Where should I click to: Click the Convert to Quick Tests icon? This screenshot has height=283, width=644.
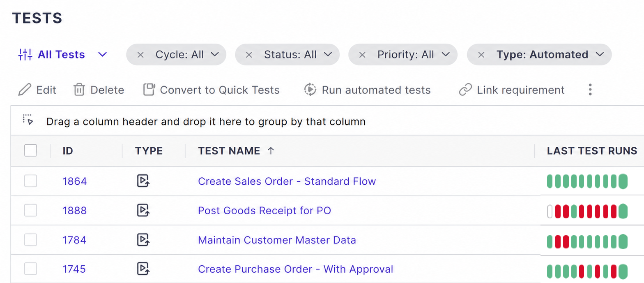(149, 90)
